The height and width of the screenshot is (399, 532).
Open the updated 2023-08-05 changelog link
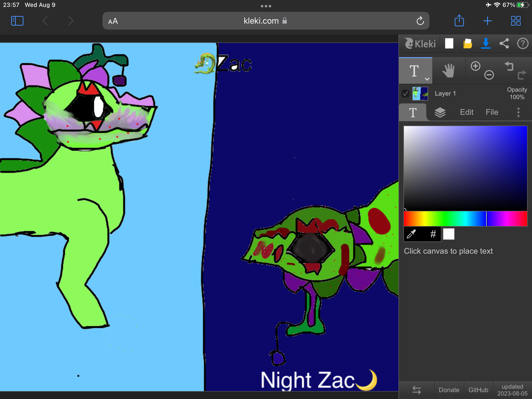click(x=512, y=390)
